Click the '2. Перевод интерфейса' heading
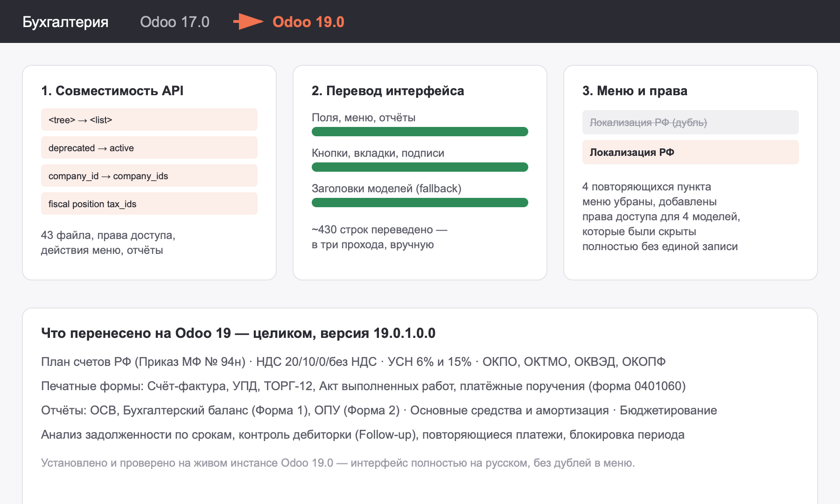Viewport: 840px width, 504px height. 388,91
